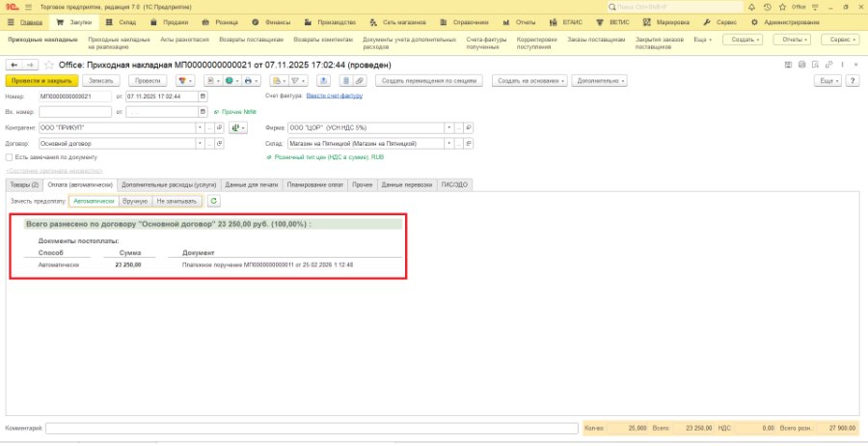Click the upload arrow toolbar icon

coord(324,80)
